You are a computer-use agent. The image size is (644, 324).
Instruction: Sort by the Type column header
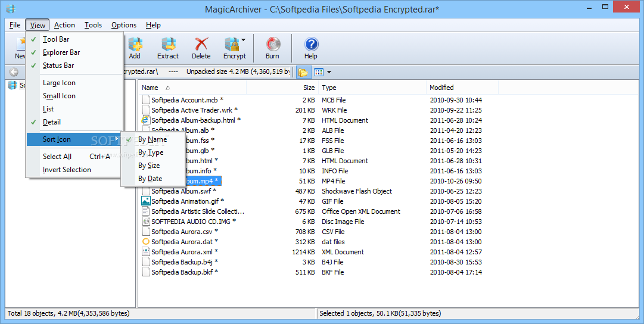click(372, 88)
